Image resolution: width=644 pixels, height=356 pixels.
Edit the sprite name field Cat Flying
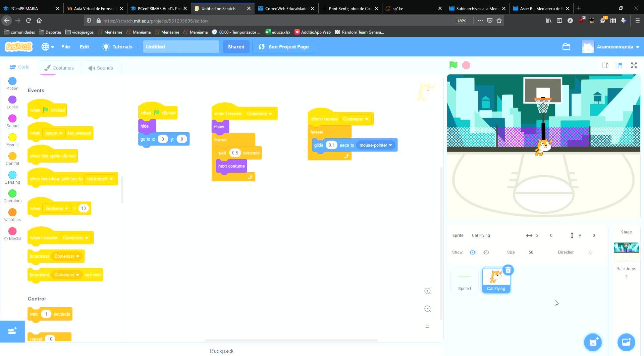click(x=493, y=235)
